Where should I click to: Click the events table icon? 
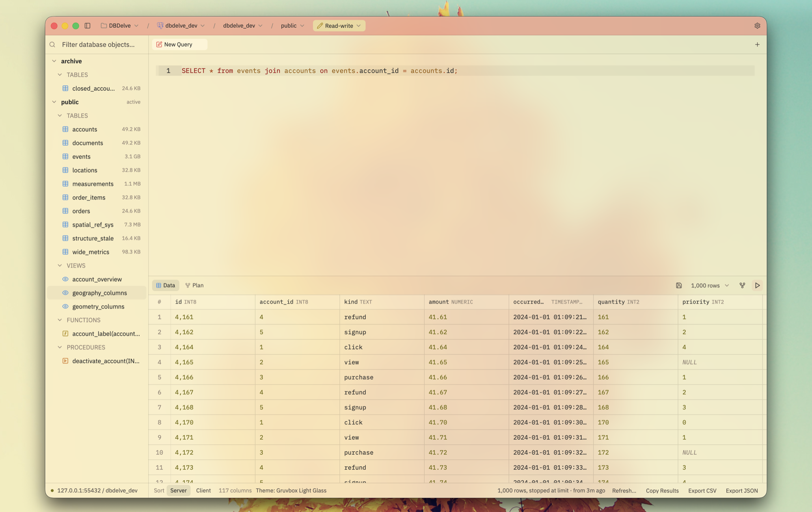tap(65, 156)
